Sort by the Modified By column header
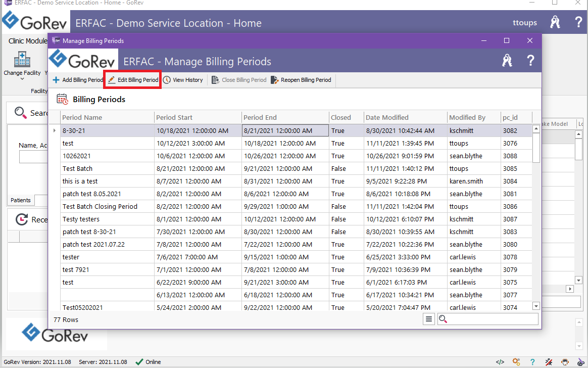 click(474, 117)
